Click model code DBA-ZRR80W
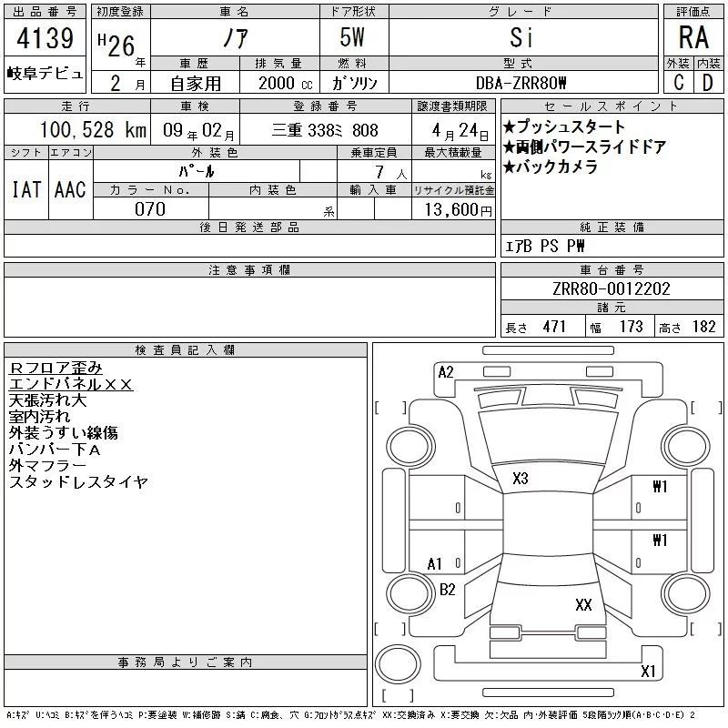The image size is (728, 728). point(521,83)
